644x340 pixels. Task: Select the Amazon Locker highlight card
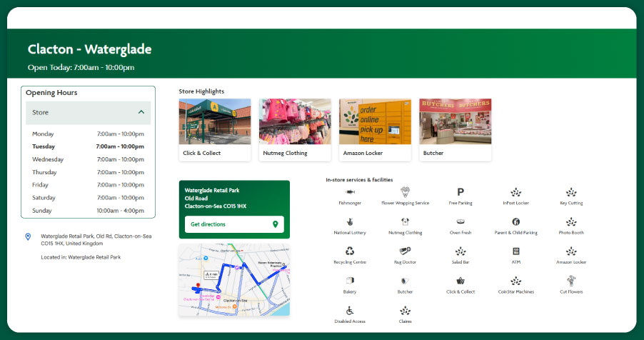(375, 129)
